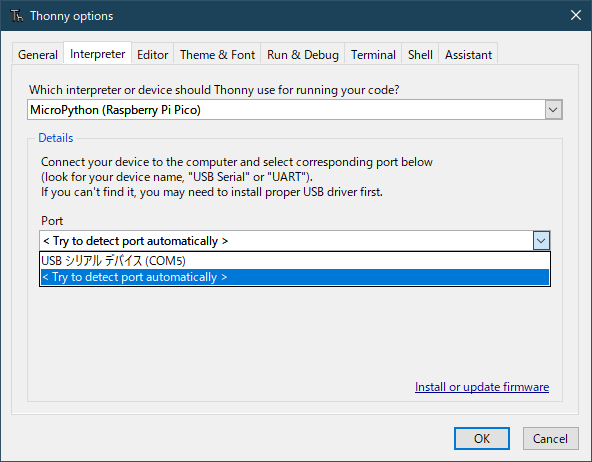This screenshot has height=462, width=592.
Task: Close the Thonny options dialog
Action: pos(576,15)
